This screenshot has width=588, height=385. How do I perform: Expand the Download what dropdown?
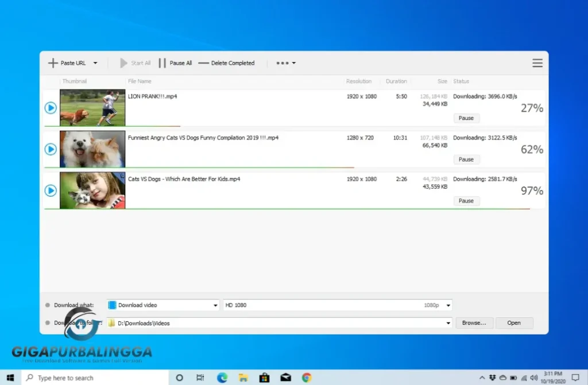tap(215, 305)
